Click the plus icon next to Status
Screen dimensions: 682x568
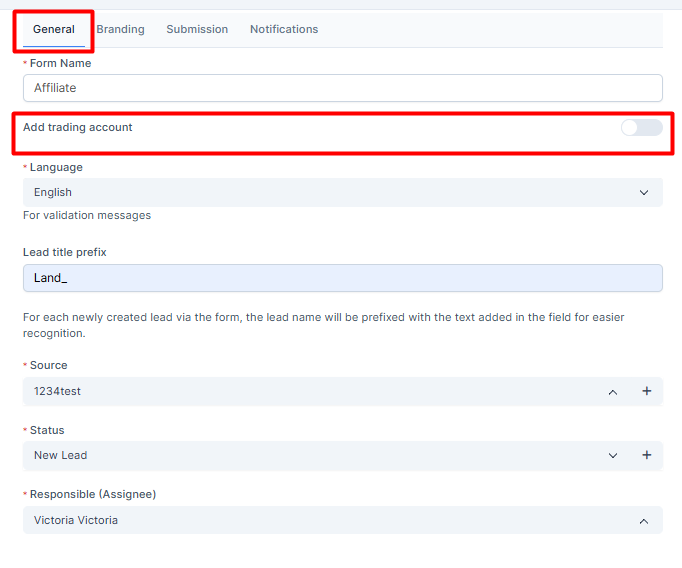[x=646, y=455]
